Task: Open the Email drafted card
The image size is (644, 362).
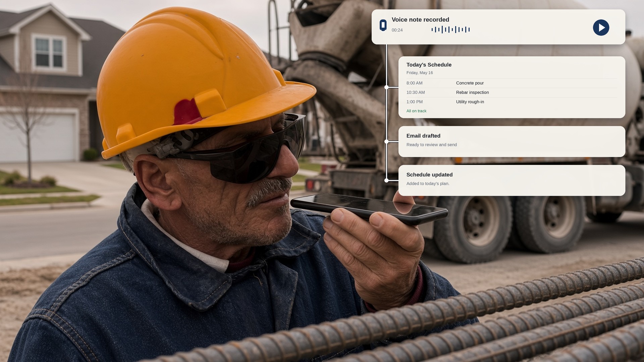Action: click(512, 141)
